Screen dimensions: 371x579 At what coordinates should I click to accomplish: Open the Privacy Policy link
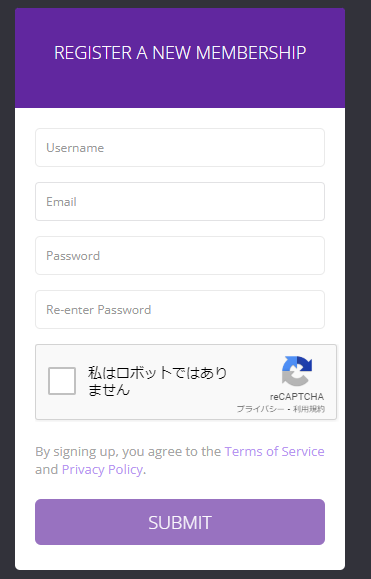102,469
